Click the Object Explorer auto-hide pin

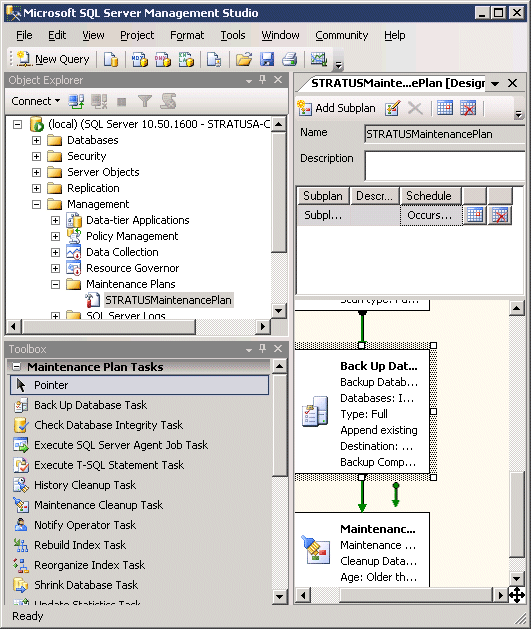click(x=263, y=80)
